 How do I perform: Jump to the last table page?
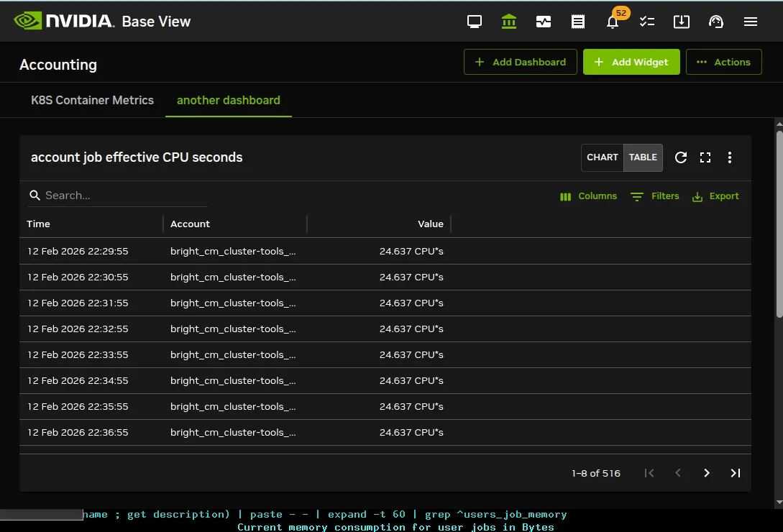pyautogui.click(x=735, y=473)
